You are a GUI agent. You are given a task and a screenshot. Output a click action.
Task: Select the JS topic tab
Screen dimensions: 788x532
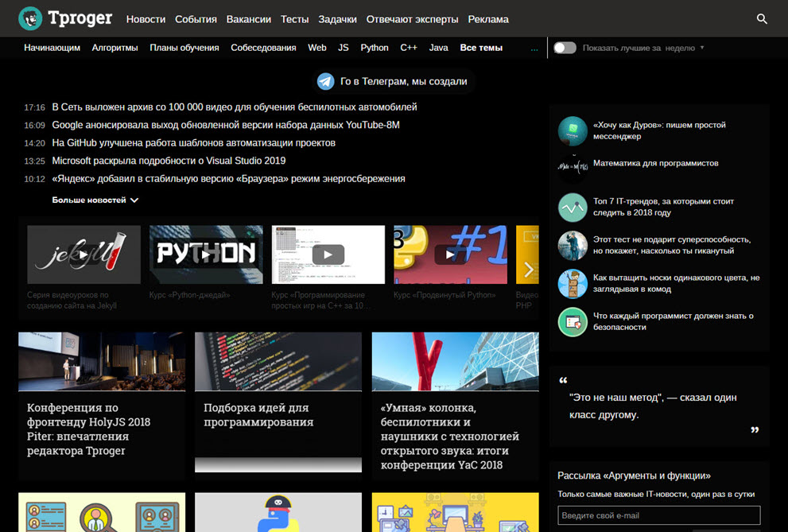point(344,48)
